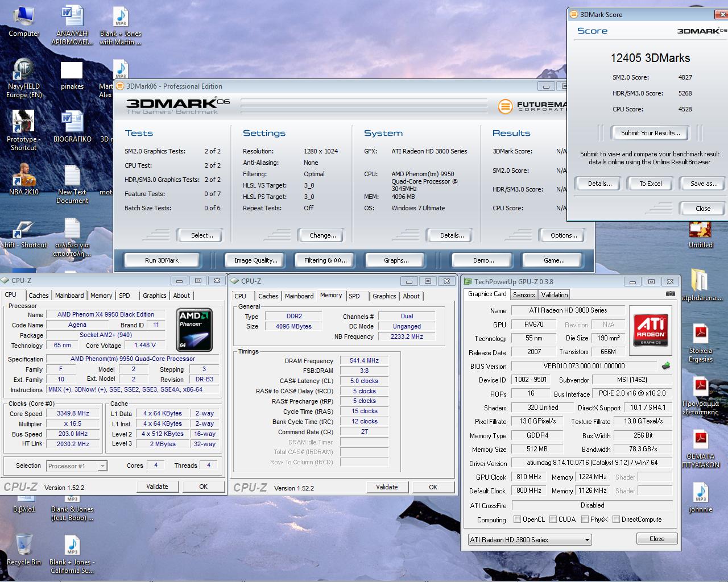This screenshot has height=582, width=728.
Task: Toggle the DirectCompute checkbox in GPU-Z
Action: (x=616, y=519)
